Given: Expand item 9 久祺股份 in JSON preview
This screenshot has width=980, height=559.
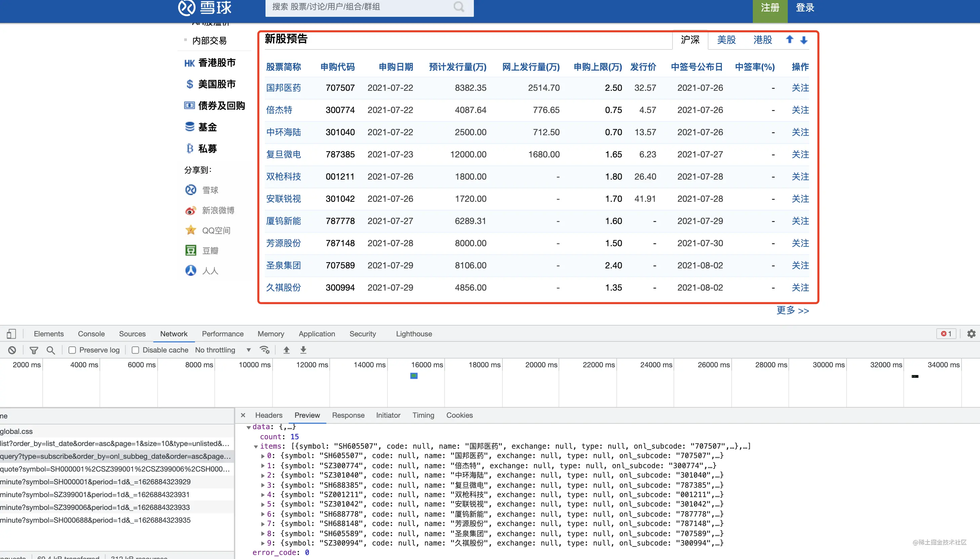Looking at the screenshot, I should tap(263, 543).
